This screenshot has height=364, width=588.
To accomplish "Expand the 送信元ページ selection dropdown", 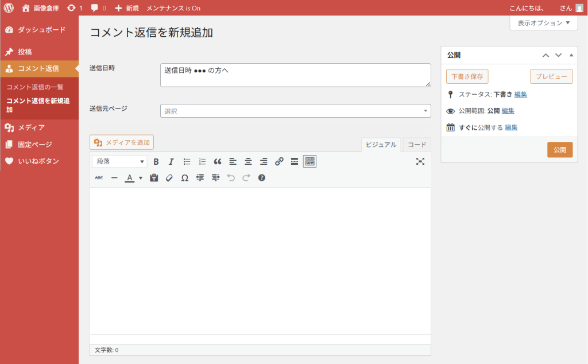I will click(295, 111).
